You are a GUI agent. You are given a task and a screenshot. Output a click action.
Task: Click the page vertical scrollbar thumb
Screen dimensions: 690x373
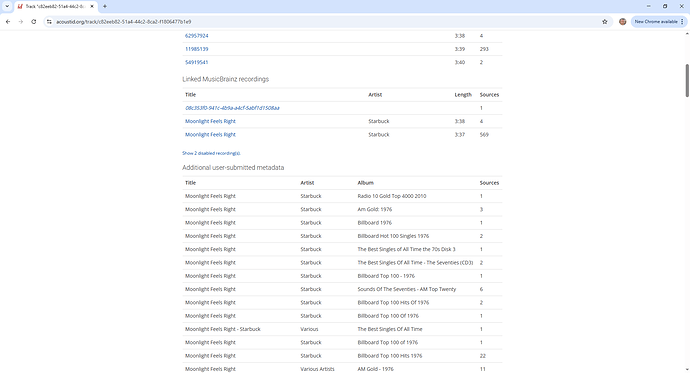686,80
